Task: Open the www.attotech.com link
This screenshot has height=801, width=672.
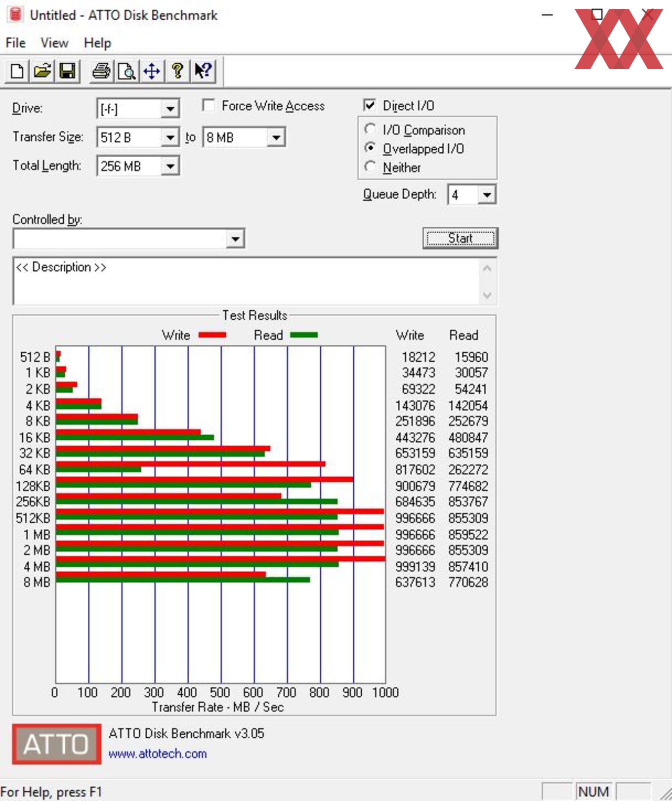Action: pos(158,754)
